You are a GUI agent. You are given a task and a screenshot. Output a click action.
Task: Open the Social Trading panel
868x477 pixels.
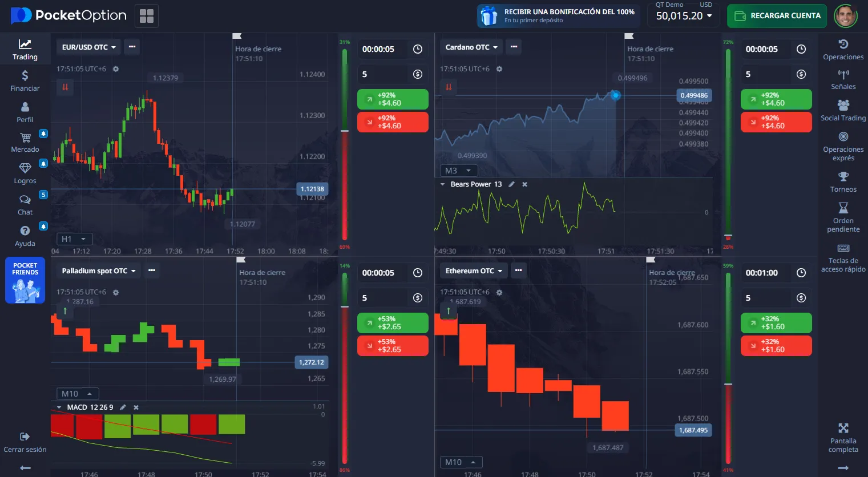[x=843, y=111]
